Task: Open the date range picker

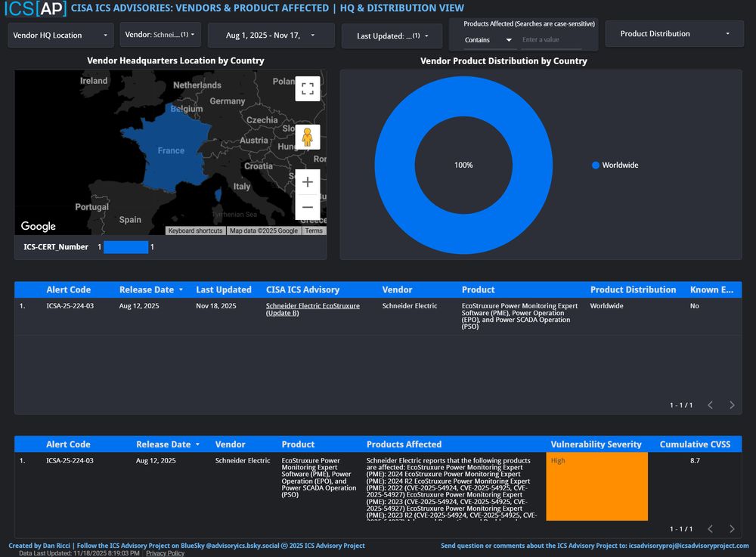Action: (x=271, y=36)
